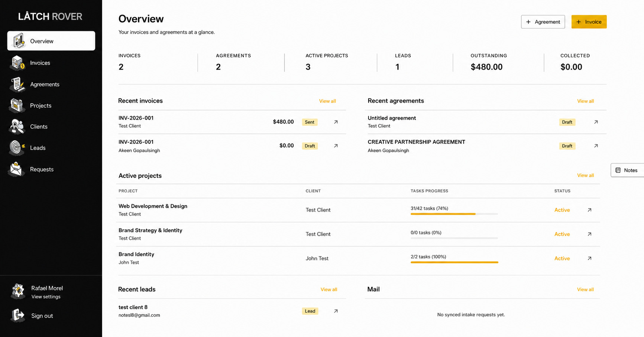
Task: Click Brand Strategy & Identity 0% progress bar
Action: (454, 238)
